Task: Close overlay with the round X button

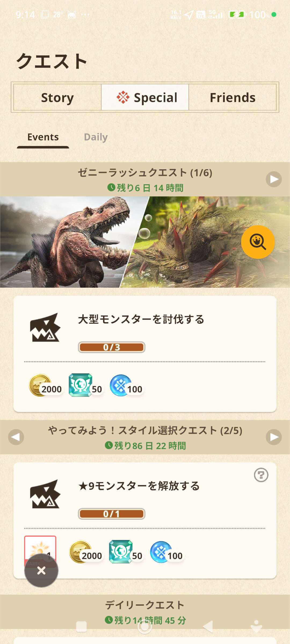Action: [x=41, y=570]
